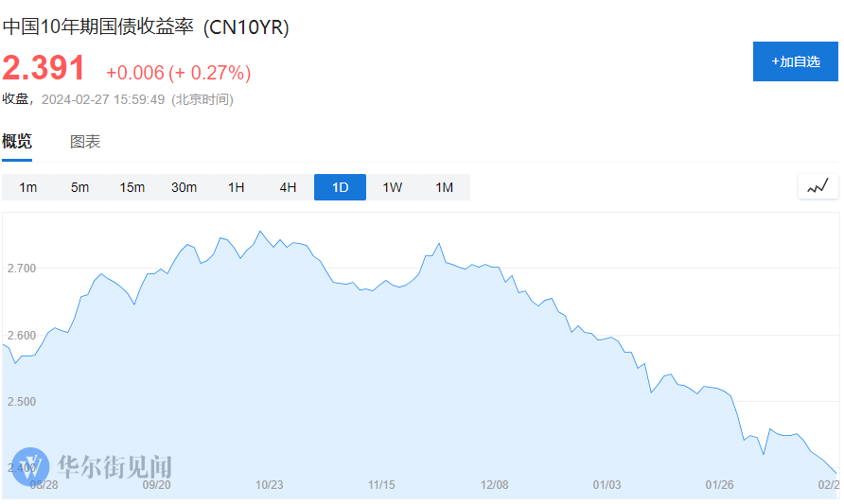The image size is (844, 504).
Task: Select the 1M monthly interval
Action: pos(445,187)
